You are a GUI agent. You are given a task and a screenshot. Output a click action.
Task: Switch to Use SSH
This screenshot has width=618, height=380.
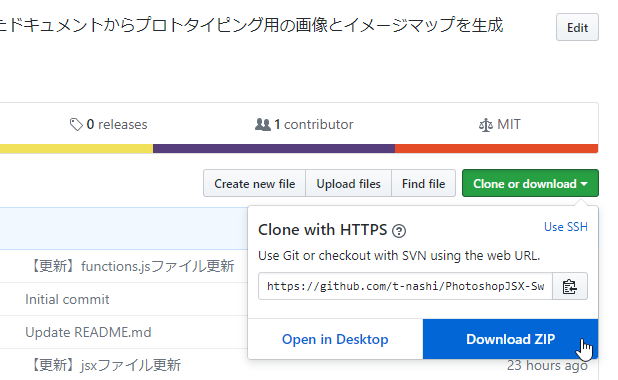(x=566, y=227)
